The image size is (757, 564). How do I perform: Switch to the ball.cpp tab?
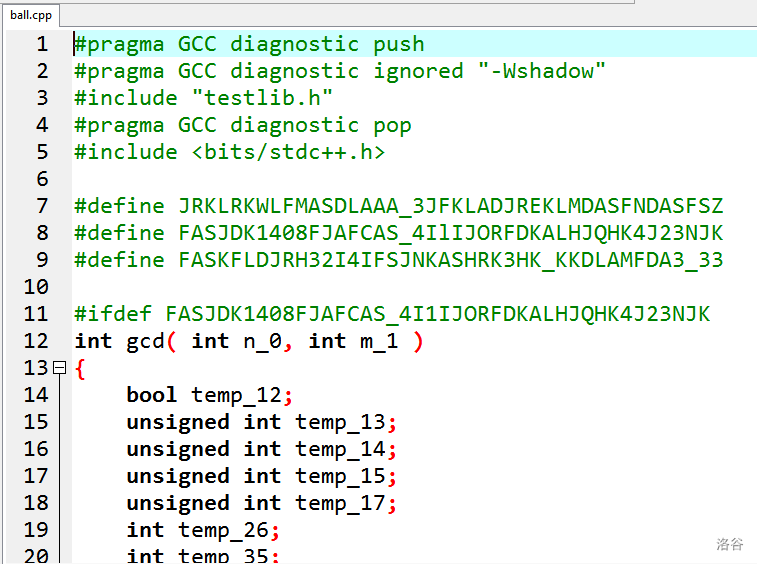click(x=30, y=15)
